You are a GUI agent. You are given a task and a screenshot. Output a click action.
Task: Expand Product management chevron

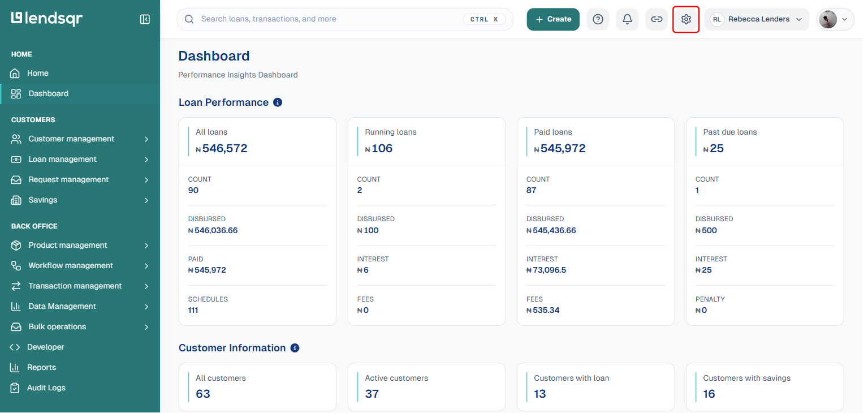(146, 246)
